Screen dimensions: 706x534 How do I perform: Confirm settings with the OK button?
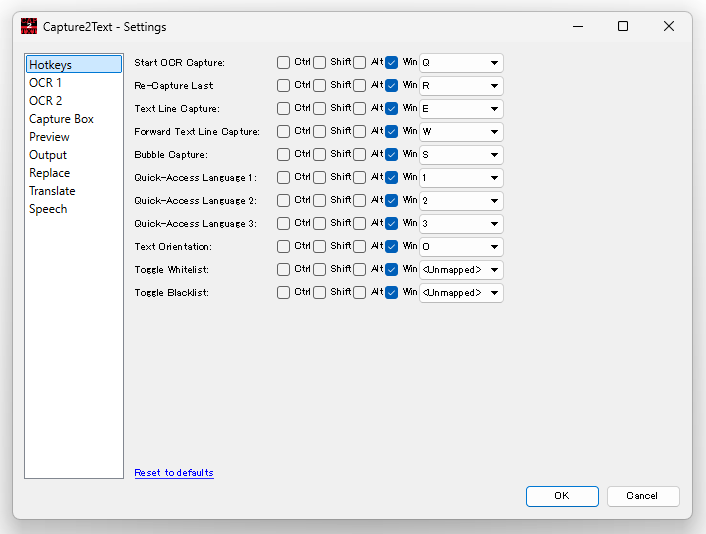coord(562,496)
